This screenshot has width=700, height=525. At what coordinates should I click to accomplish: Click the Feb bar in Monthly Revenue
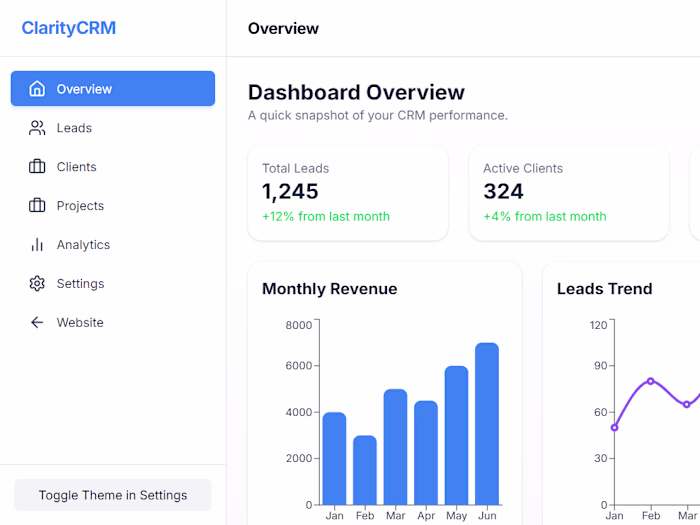pyautogui.click(x=365, y=470)
